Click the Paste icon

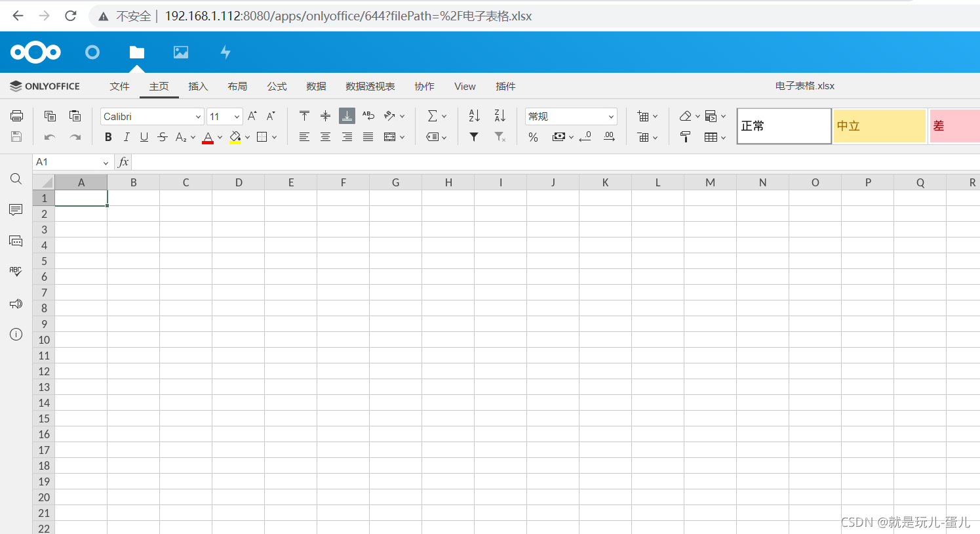click(75, 116)
